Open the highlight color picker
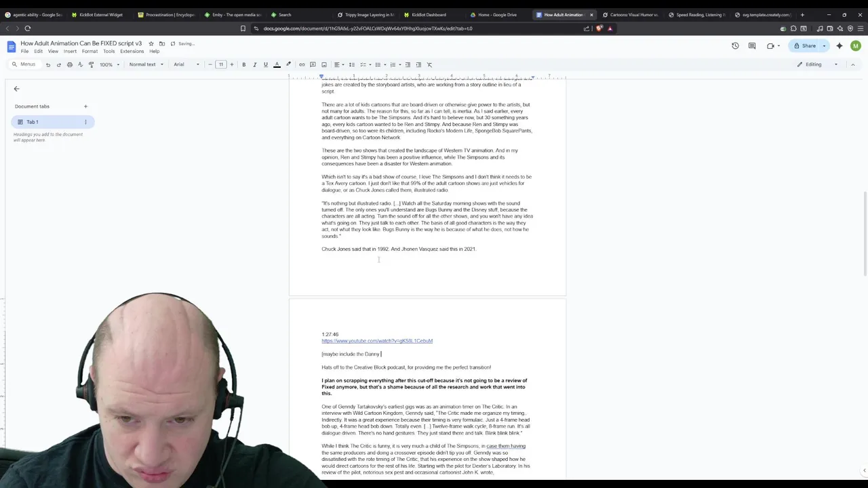Viewport: 868px width, 488px height. tap(288, 64)
